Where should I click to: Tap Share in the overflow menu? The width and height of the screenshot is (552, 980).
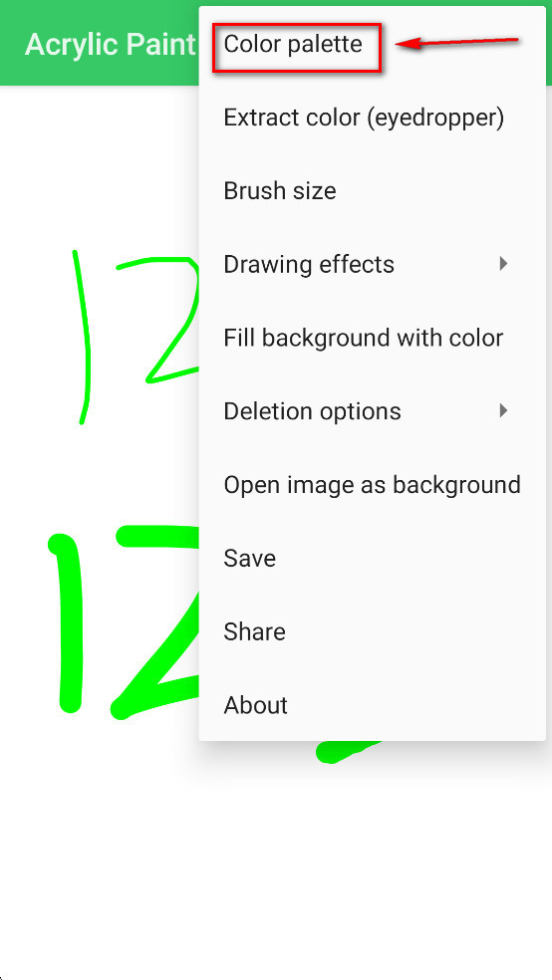(x=372, y=631)
